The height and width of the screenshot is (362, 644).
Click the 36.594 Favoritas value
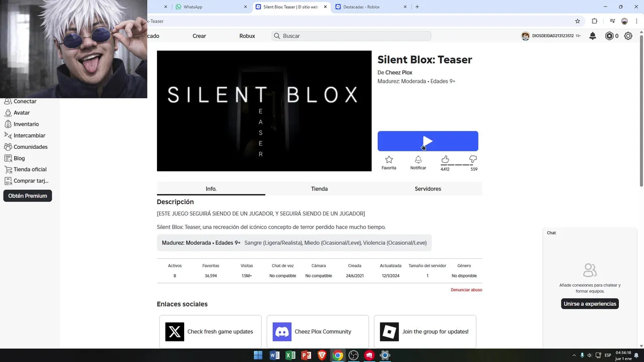pyautogui.click(x=211, y=276)
